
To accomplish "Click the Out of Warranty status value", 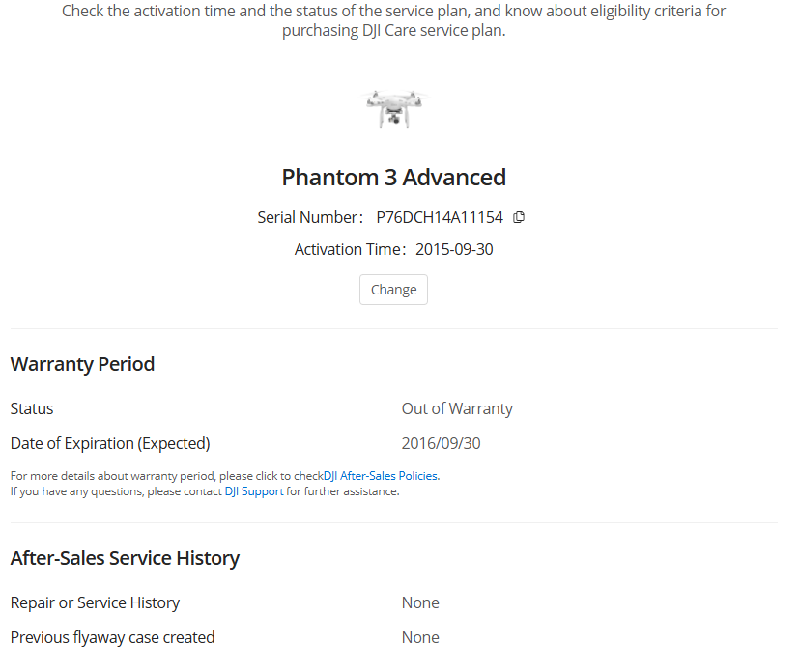I will [x=457, y=408].
